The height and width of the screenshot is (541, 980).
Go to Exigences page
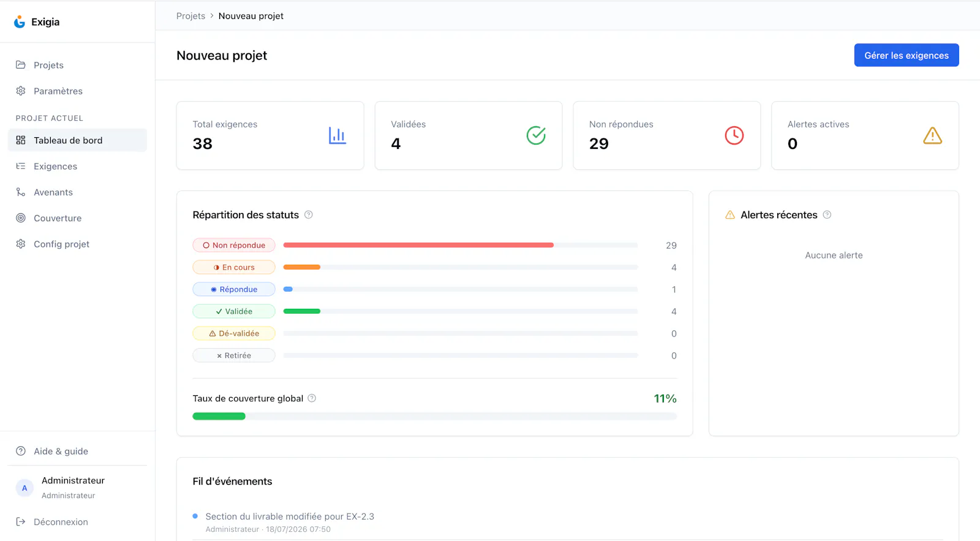pos(77,166)
